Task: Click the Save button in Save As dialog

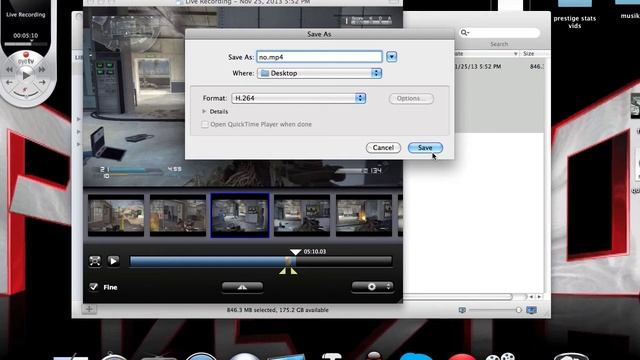Action: [425, 148]
